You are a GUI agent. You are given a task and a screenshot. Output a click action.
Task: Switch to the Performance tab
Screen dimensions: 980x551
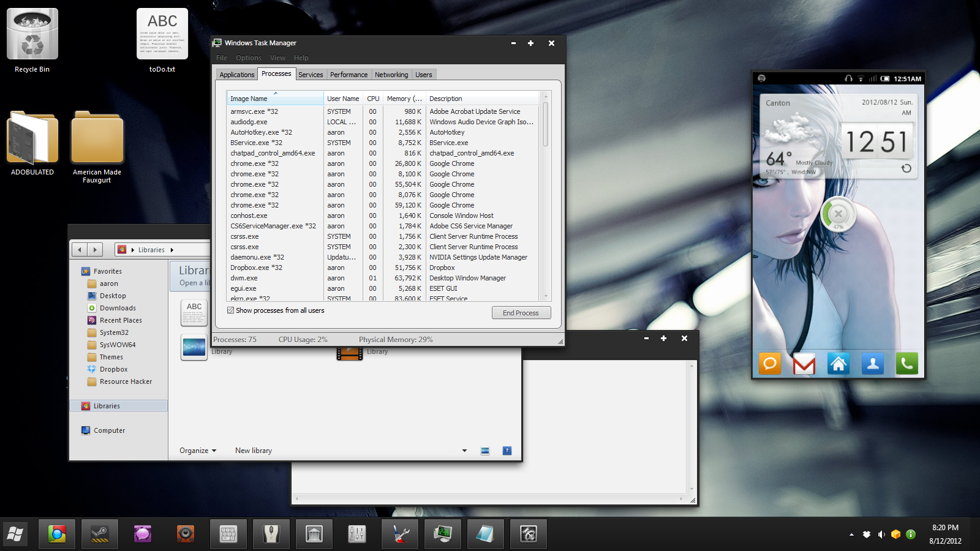click(349, 75)
